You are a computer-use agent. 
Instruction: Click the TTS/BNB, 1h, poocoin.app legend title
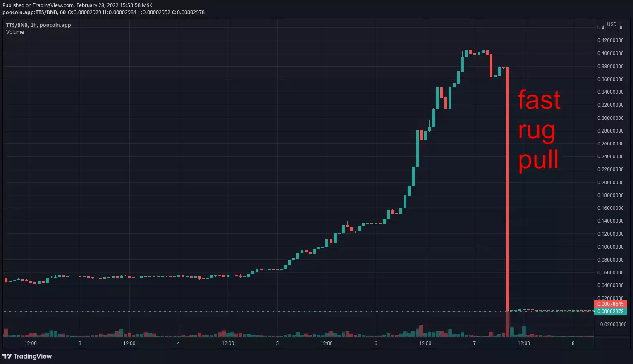pos(38,25)
